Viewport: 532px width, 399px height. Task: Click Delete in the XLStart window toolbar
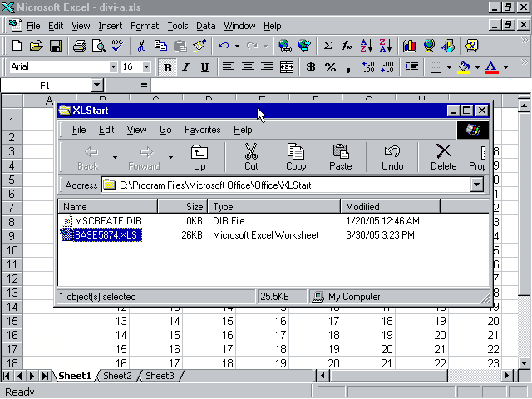click(x=443, y=157)
